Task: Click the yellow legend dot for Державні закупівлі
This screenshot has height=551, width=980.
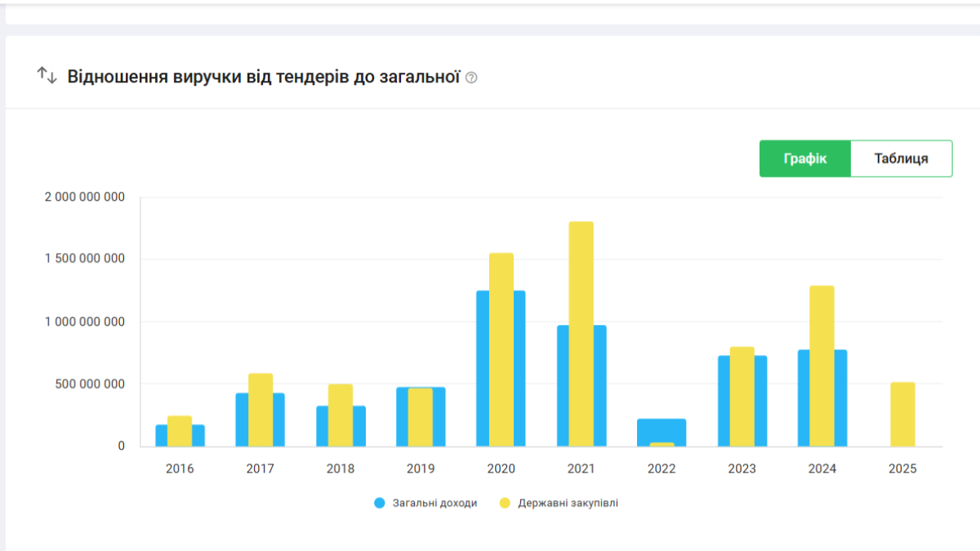Action: pos(505,503)
